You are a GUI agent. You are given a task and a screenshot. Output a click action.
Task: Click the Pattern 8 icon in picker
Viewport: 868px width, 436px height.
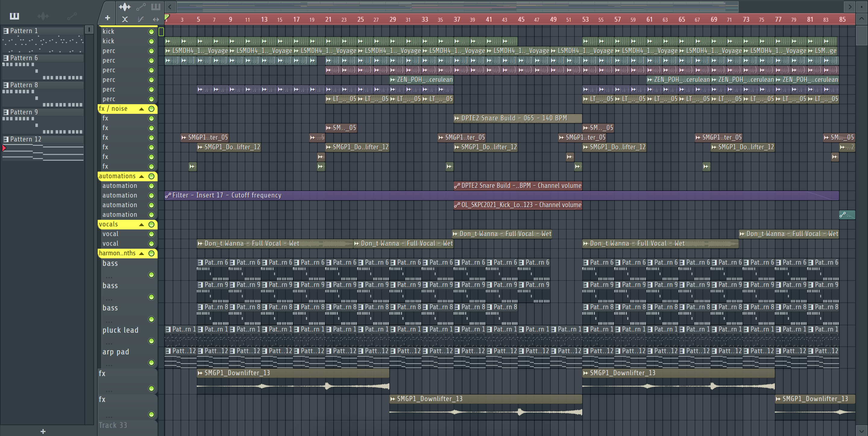pos(6,85)
